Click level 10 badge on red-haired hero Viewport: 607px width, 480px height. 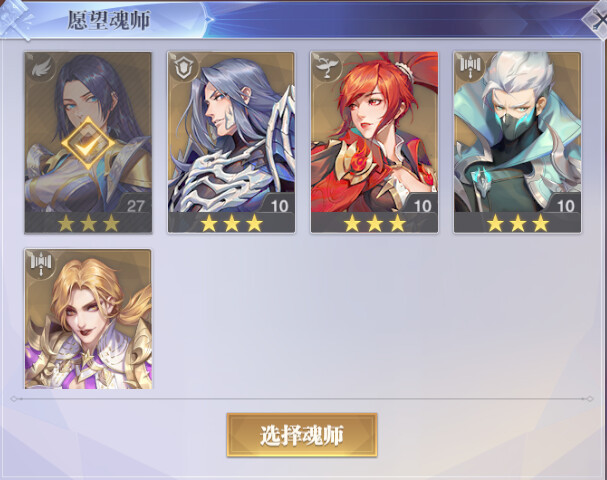422,206
